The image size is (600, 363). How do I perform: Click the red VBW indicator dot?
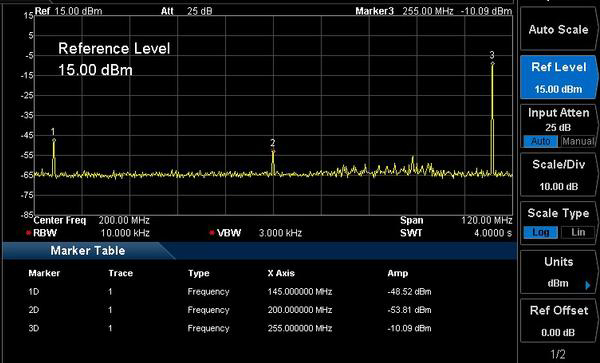[x=212, y=233]
